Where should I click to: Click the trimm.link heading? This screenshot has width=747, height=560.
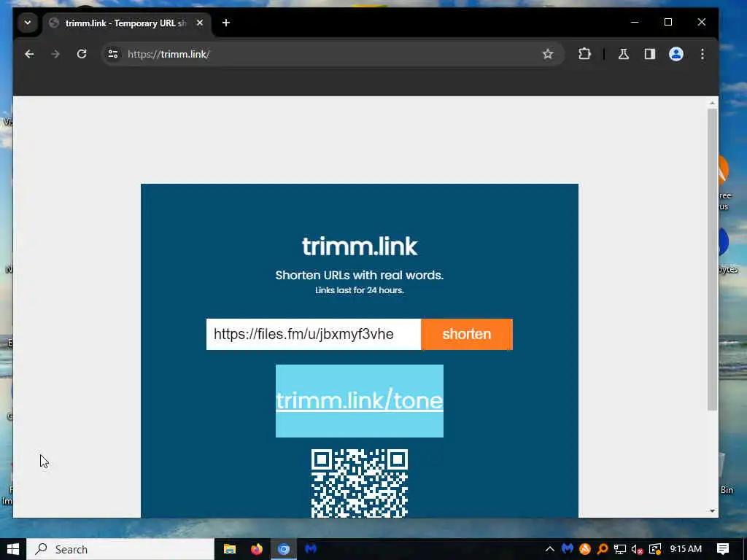tap(360, 246)
